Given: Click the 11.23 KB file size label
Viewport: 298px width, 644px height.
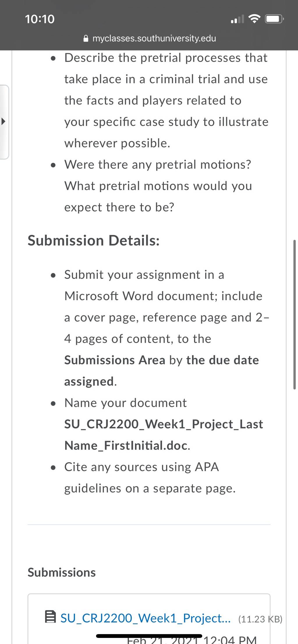Looking at the screenshot, I should pos(260,619).
